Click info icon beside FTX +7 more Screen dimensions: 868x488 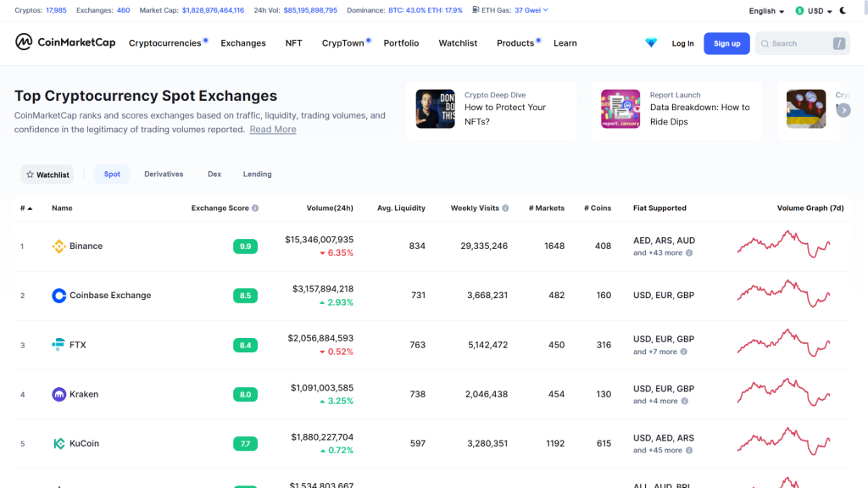click(684, 352)
